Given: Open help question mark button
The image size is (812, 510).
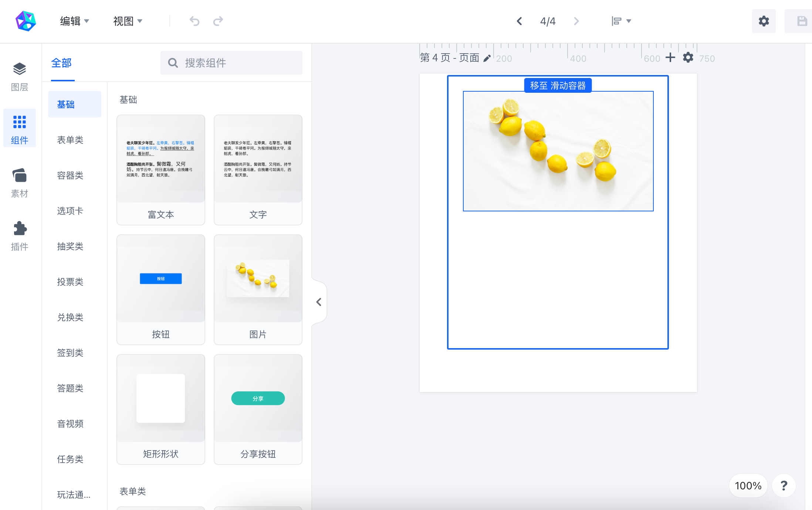Looking at the screenshot, I should click(784, 485).
